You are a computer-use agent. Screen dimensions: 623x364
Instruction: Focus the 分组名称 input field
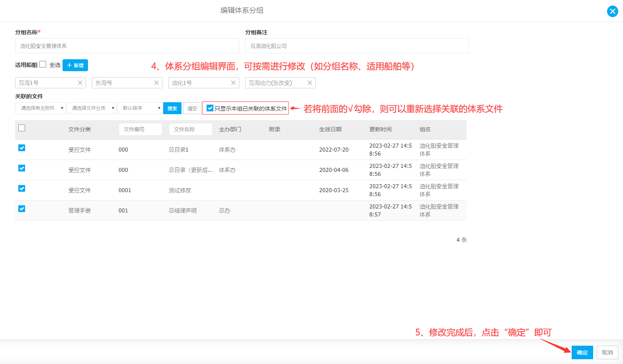(x=127, y=46)
